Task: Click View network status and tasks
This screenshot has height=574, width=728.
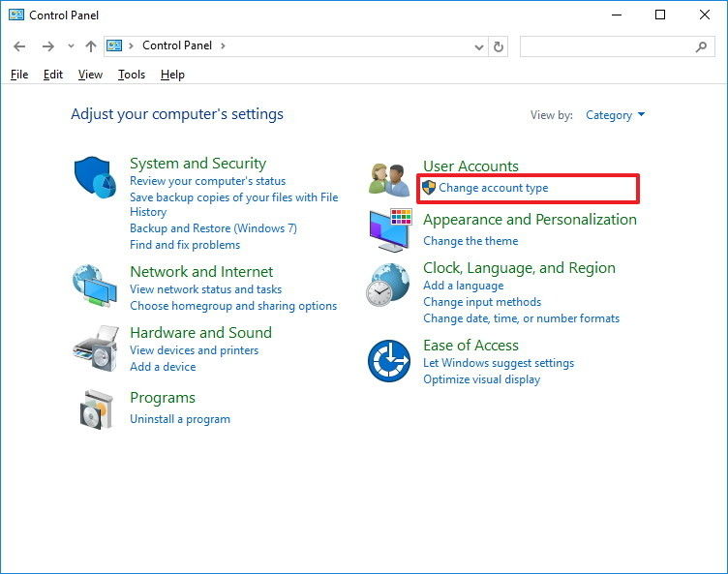Action: 205,289
